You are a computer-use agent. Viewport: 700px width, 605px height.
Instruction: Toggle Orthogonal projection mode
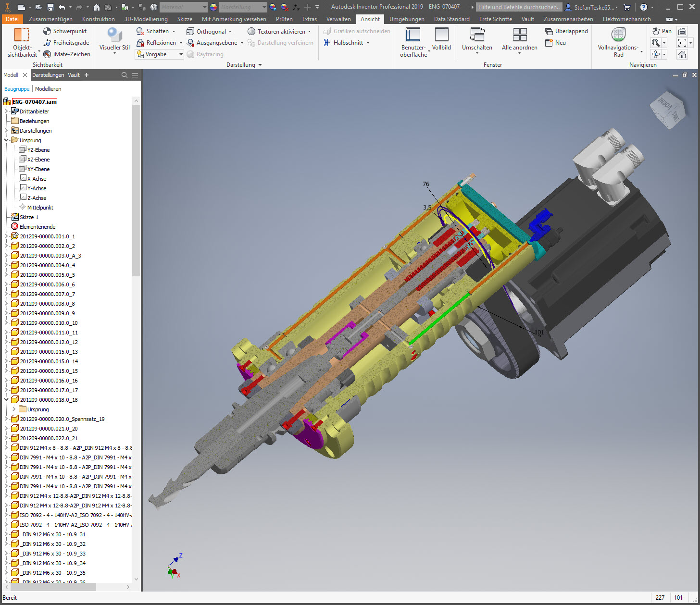coord(206,31)
